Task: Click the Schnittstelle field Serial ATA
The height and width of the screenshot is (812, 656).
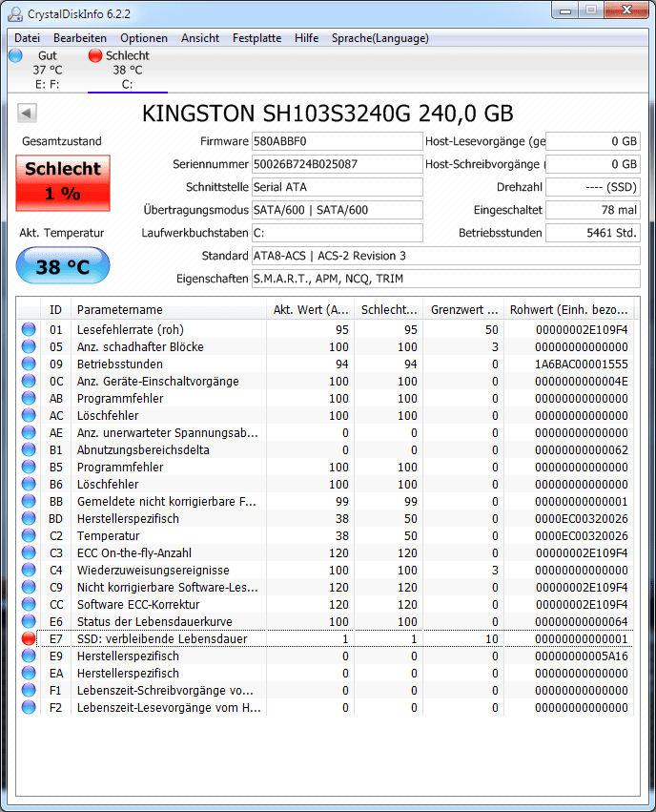Action: [x=337, y=187]
